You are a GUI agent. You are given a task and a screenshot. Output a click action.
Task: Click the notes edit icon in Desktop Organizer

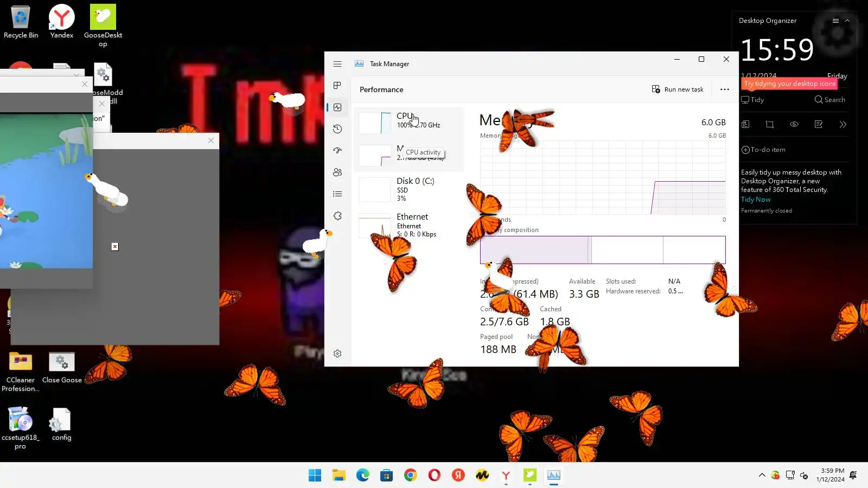click(819, 124)
